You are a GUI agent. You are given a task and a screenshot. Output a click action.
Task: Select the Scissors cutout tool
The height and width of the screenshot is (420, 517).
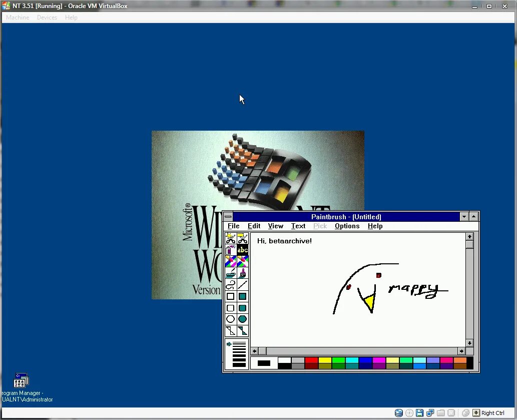point(230,239)
